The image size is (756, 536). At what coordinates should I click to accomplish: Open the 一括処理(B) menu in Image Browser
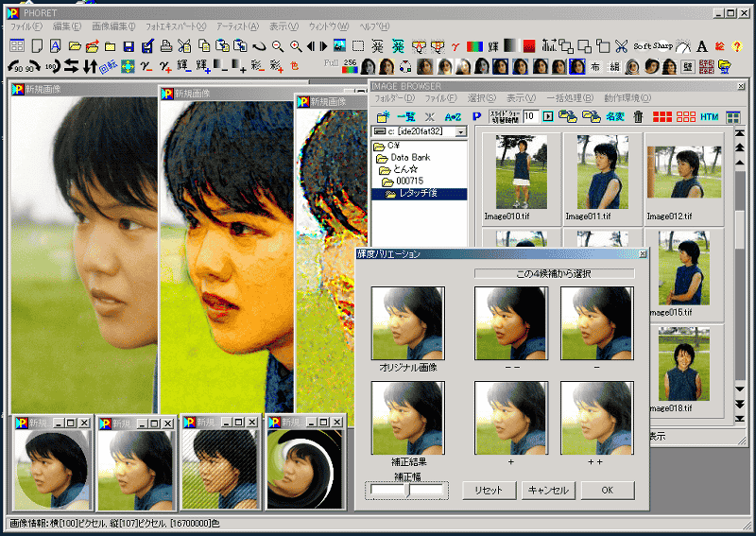click(x=570, y=98)
